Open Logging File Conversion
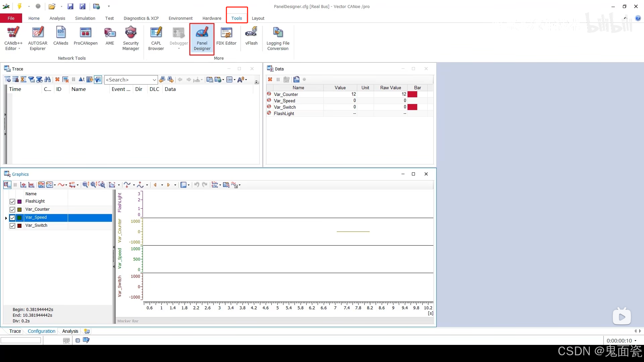Image resolution: width=644 pixels, height=362 pixels. point(278,39)
